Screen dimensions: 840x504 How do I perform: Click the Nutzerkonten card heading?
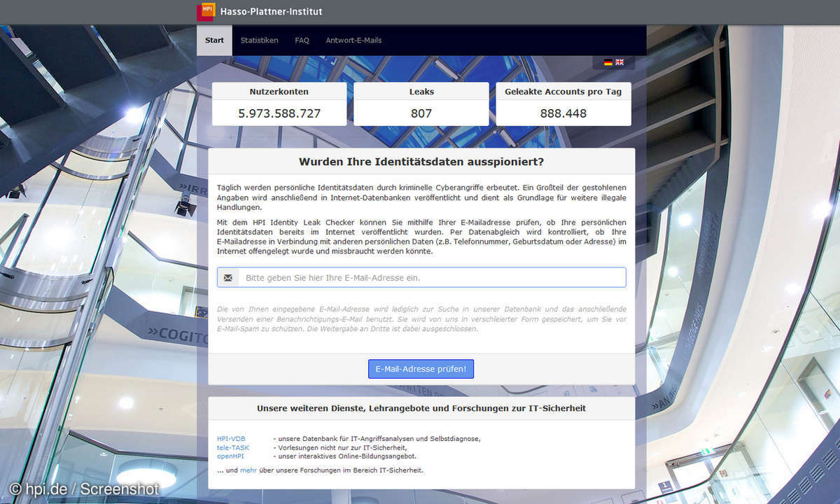click(x=279, y=92)
